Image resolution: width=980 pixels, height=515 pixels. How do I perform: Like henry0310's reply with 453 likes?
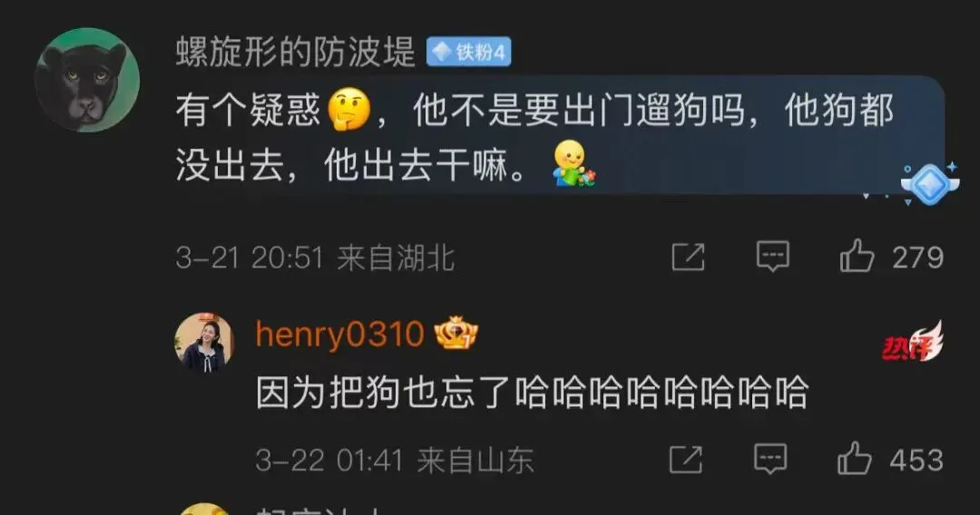click(x=855, y=459)
